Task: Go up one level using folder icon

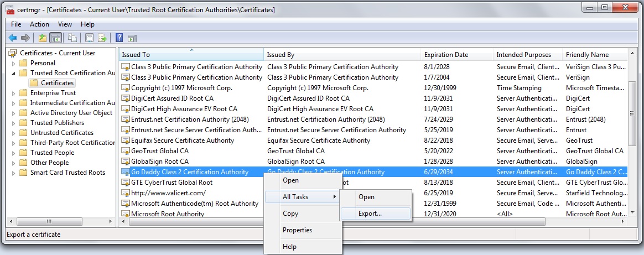Action: click(43, 38)
